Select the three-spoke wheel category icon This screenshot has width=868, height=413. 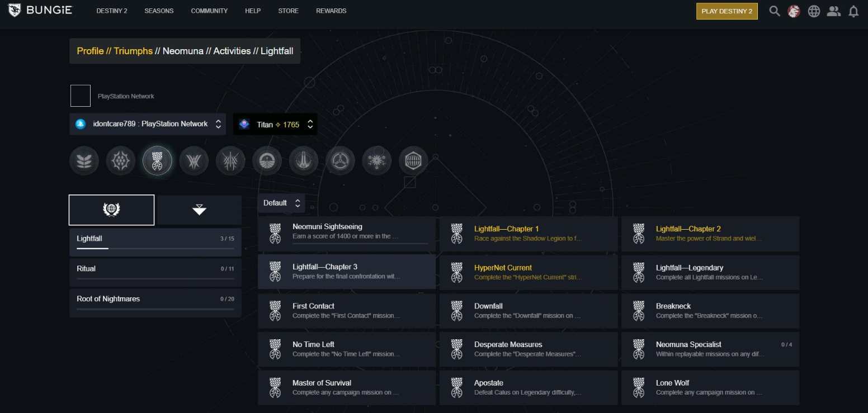coord(340,161)
